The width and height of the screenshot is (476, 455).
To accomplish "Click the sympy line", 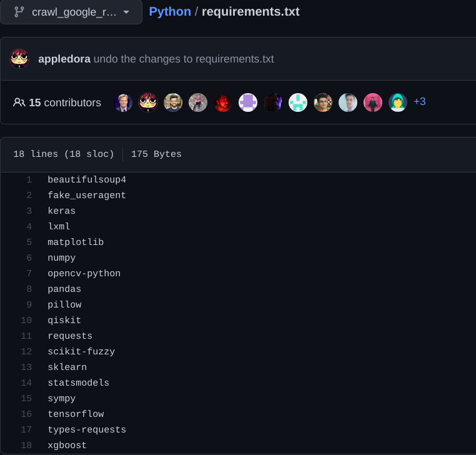I will coord(62,398).
